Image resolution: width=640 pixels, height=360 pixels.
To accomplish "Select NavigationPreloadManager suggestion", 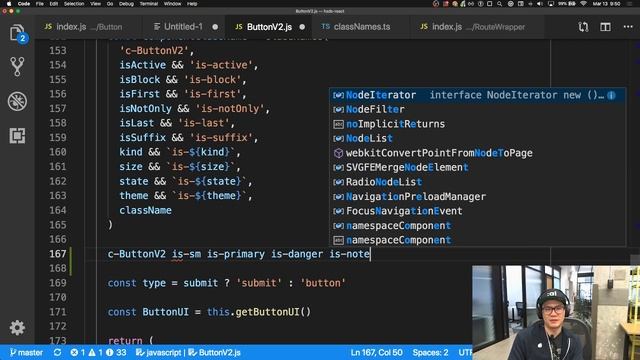I will point(478,197).
